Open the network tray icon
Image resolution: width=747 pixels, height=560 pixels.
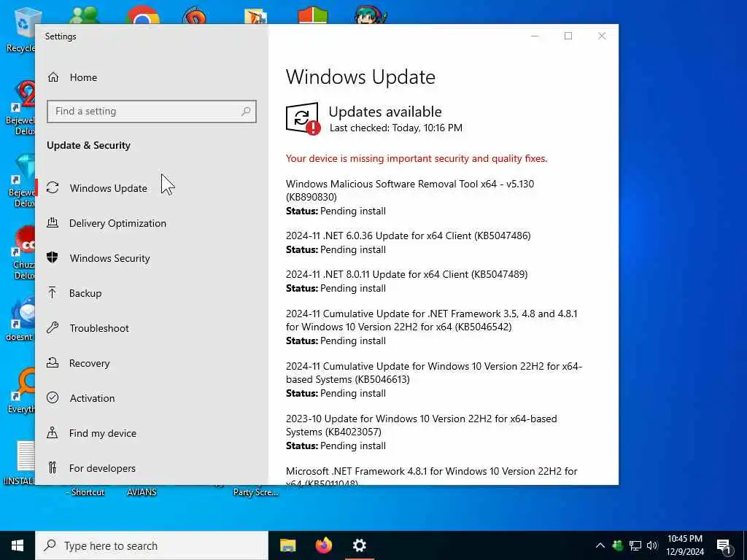pyautogui.click(x=635, y=545)
